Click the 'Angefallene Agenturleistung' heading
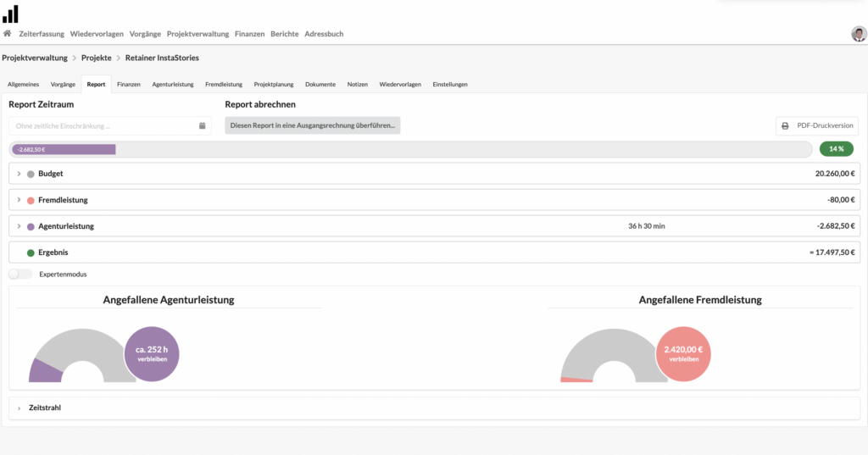Viewport: 868px width, 455px height. [x=169, y=300]
